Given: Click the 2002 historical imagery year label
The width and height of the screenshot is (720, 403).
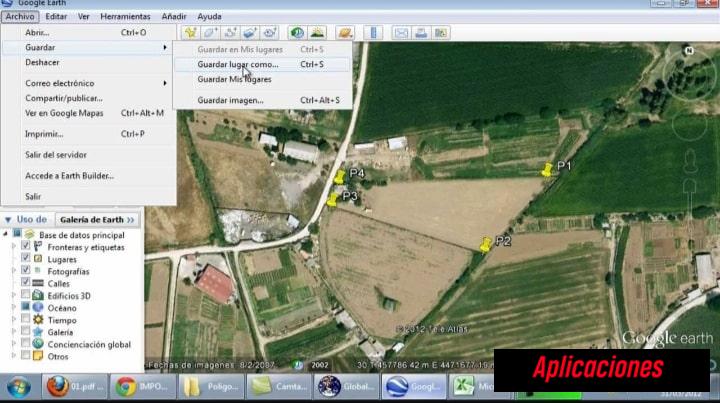Looking at the screenshot, I should pyautogui.click(x=320, y=365).
